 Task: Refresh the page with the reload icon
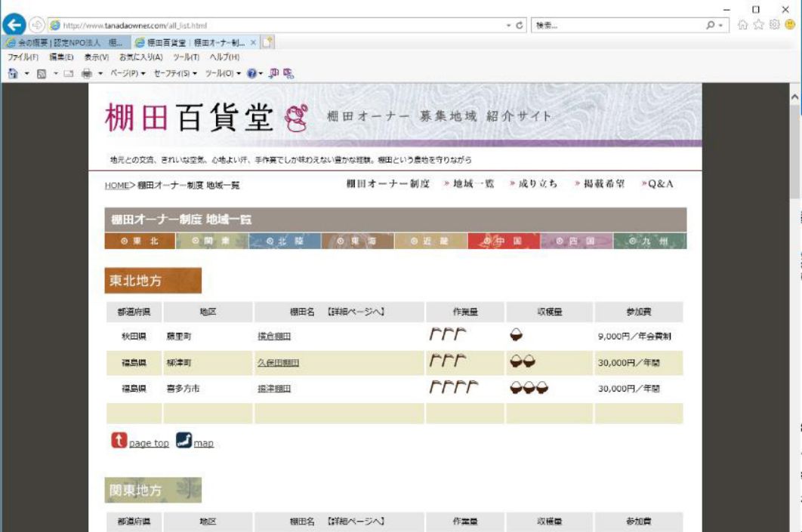tap(519, 25)
